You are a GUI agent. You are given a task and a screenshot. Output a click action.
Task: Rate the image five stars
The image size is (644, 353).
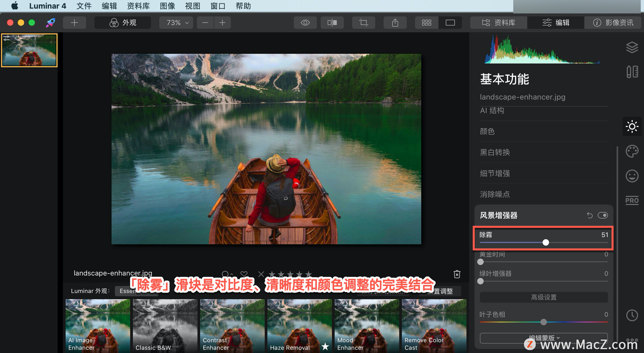(x=309, y=274)
